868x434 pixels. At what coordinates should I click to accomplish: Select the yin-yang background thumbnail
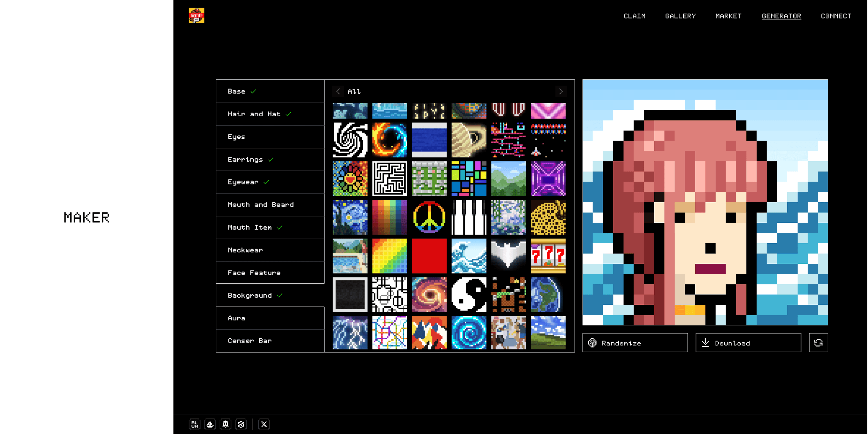[469, 295]
